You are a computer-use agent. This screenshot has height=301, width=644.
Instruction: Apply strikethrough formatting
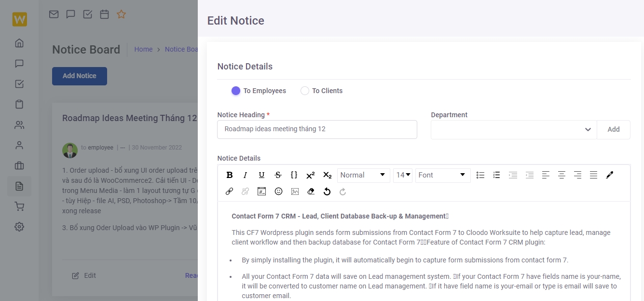(278, 175)
